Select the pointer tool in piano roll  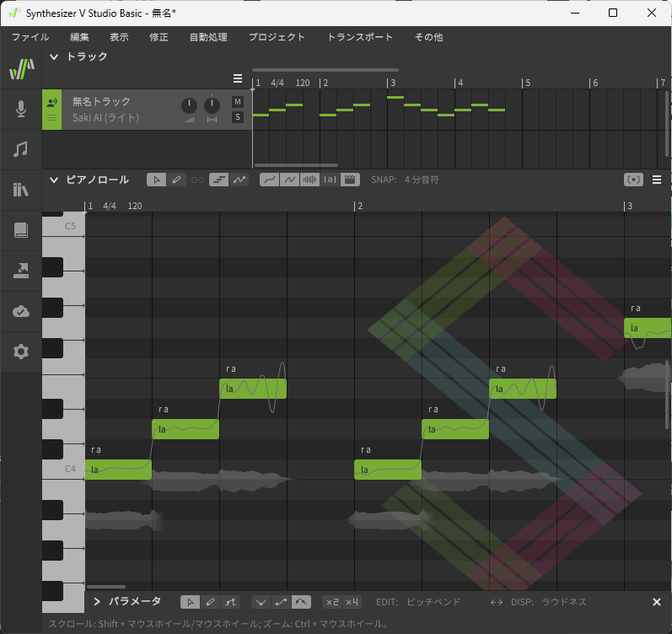[x=156, y=180]
